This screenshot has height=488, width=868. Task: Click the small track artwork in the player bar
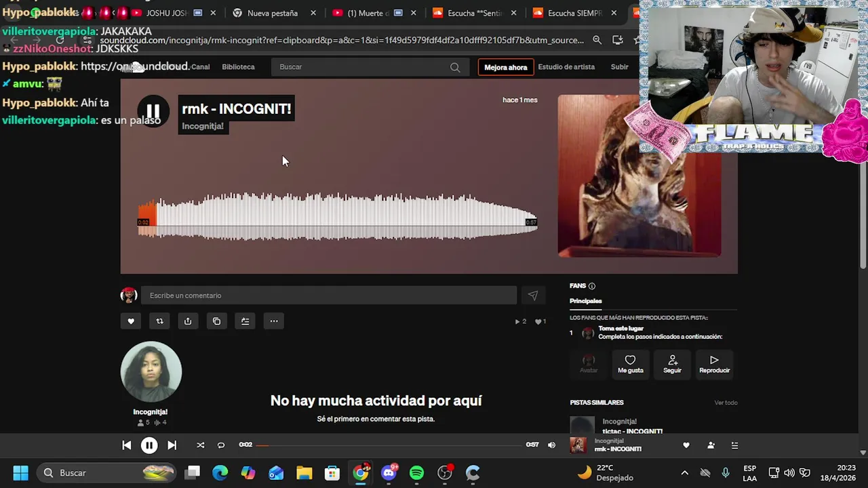(578, 445)
